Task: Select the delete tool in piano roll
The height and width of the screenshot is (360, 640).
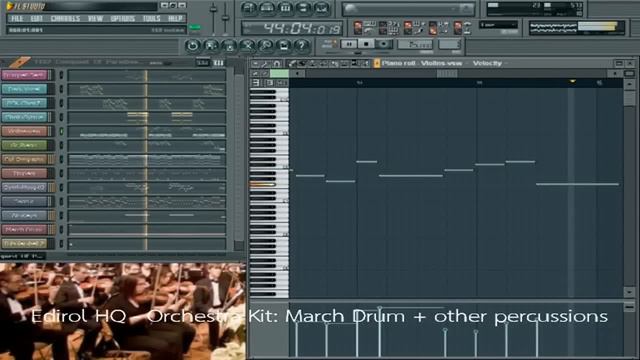Action: pos(313,63)
